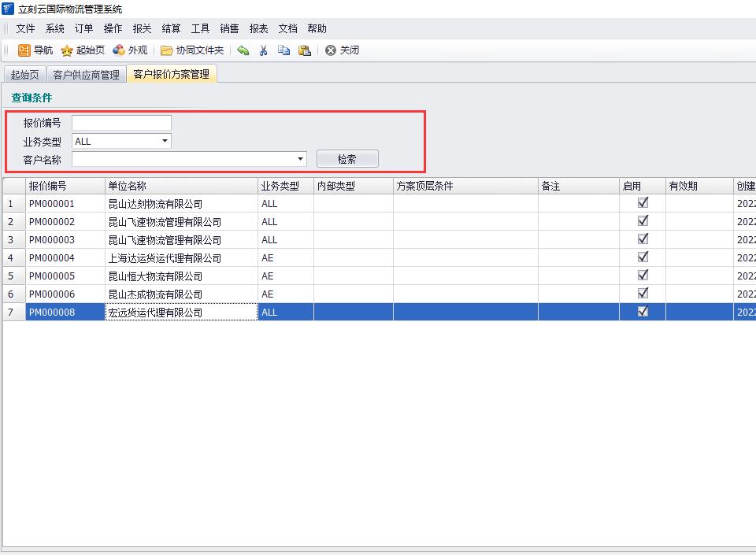This screenshot has width=756, height=555.
Task: Click the 检索 search button
Action: (346, 159)
